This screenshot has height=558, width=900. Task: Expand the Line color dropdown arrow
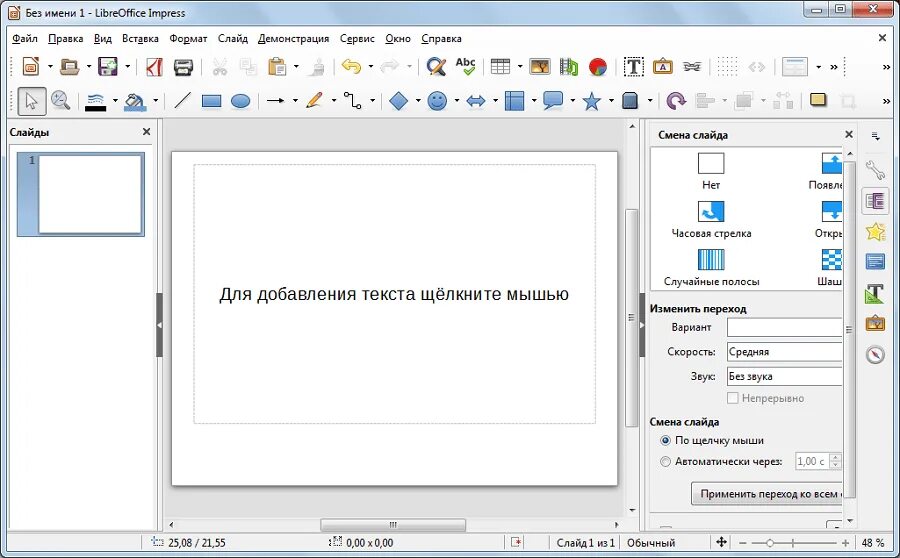(115, 102)
